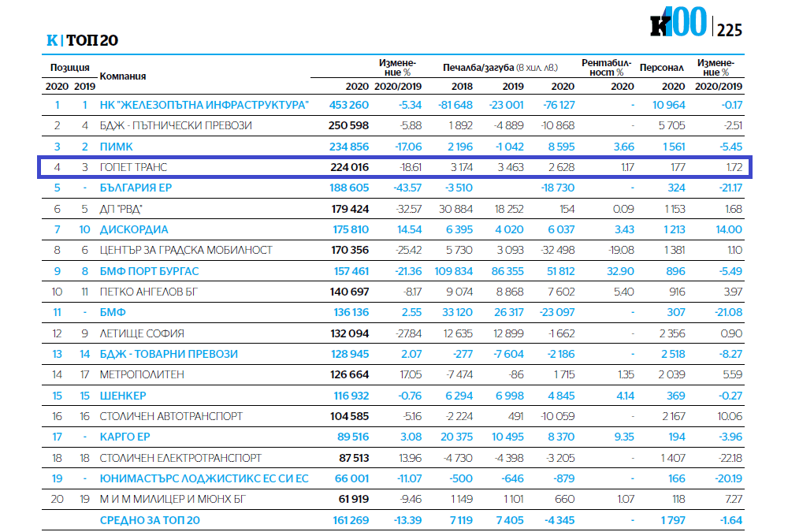Open the НК "ЖЕЛЕЗОПЪТНА ИНФРАСТРУКТУРА" company entry
The width and height of the screenshot is (788, 532).
[204, 105]
